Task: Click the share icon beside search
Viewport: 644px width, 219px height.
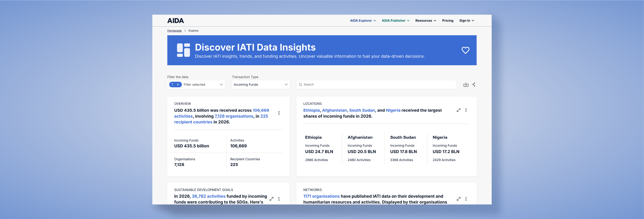Action: tap(474, 85)
